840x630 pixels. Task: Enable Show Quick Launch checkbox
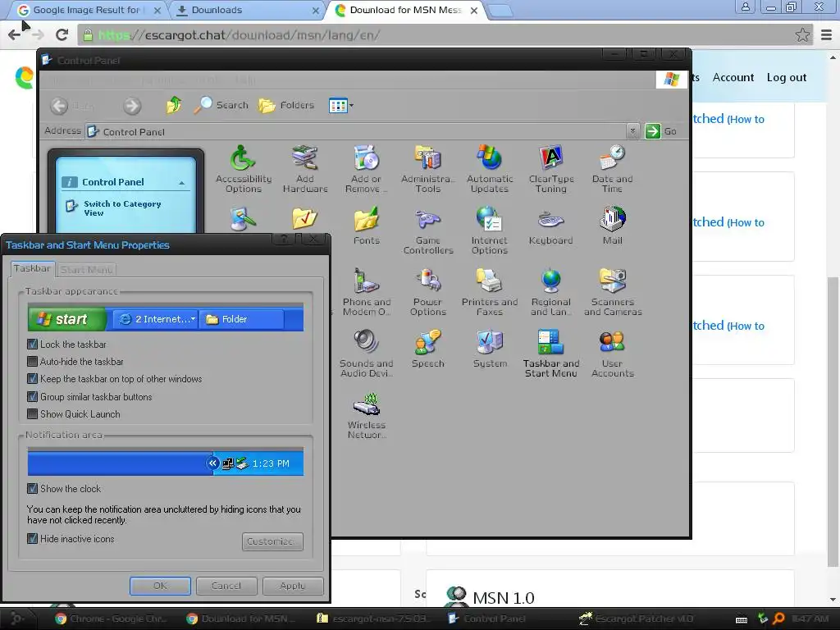point(32,414)
